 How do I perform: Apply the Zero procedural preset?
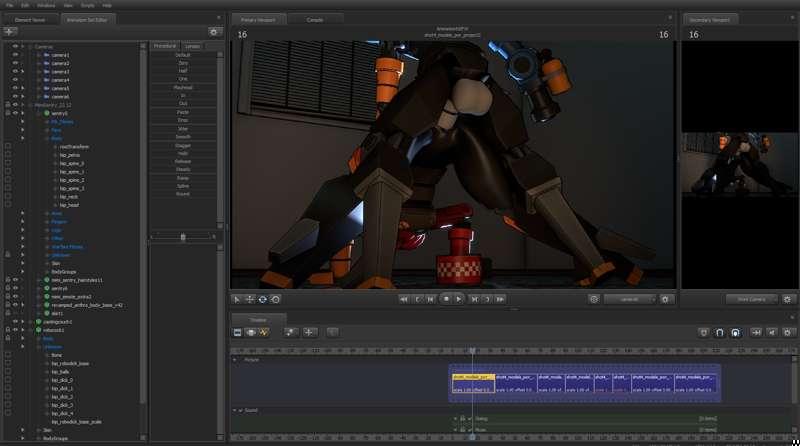pyautogui.click(x=183, y=63)
